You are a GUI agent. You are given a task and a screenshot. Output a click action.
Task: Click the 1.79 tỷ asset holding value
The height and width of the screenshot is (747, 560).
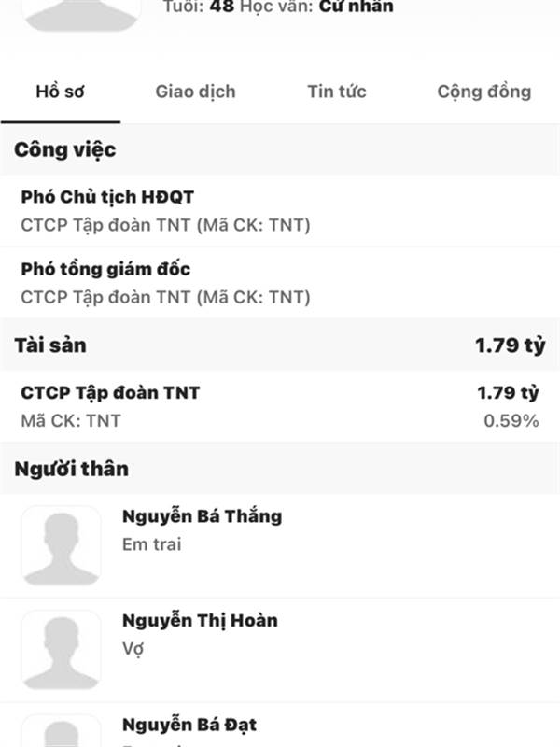pos(508,392)
